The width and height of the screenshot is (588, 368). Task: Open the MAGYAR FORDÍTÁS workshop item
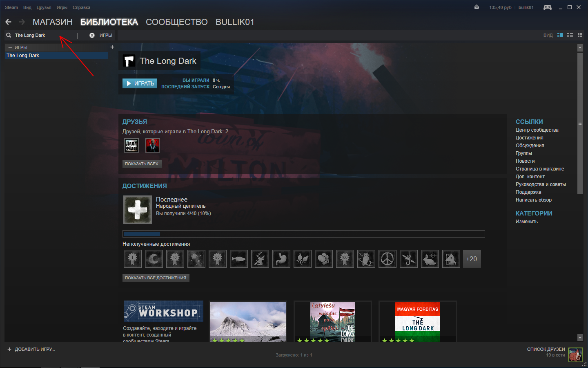[418, 322]
